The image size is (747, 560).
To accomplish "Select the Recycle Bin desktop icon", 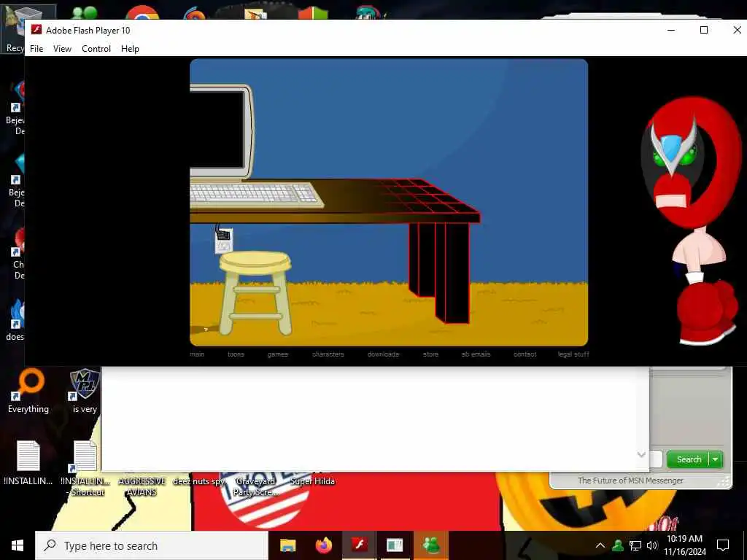I will pos(15,29).
